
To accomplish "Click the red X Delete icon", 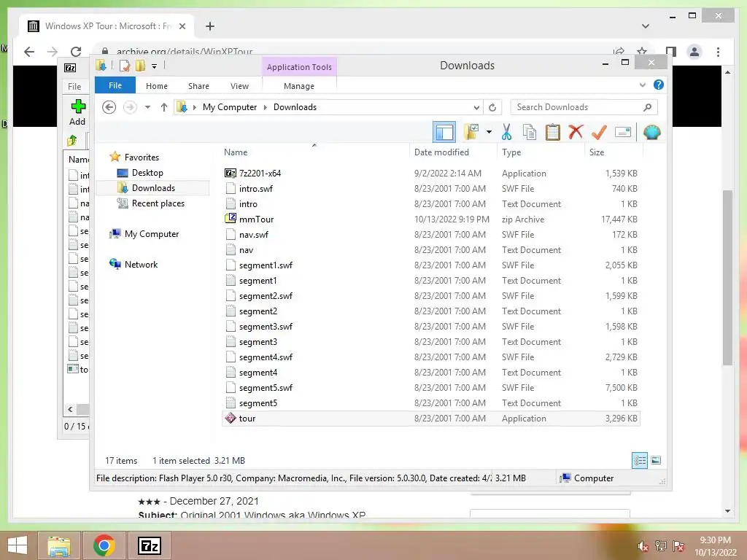I will (x=576, y=132).
